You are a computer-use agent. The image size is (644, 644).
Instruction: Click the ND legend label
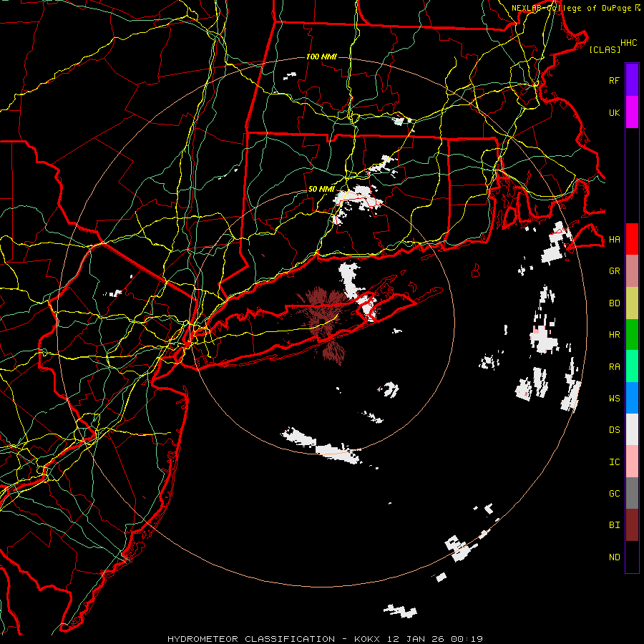click(x=614, y=557)
